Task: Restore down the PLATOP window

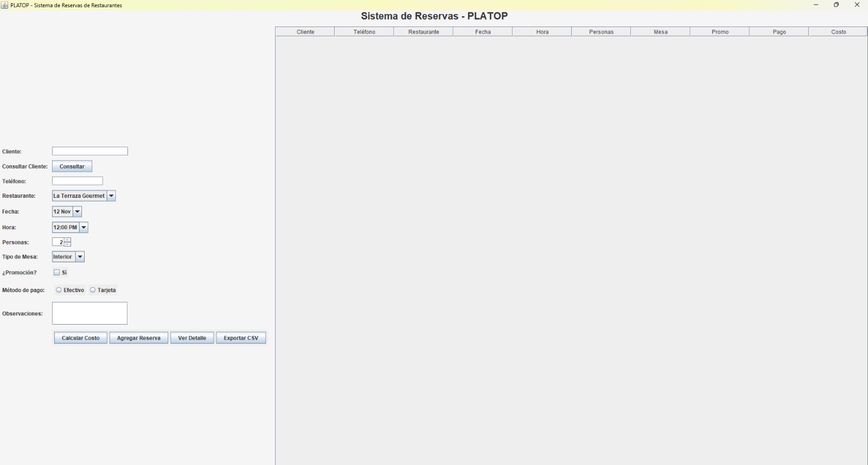Action: 837,5
